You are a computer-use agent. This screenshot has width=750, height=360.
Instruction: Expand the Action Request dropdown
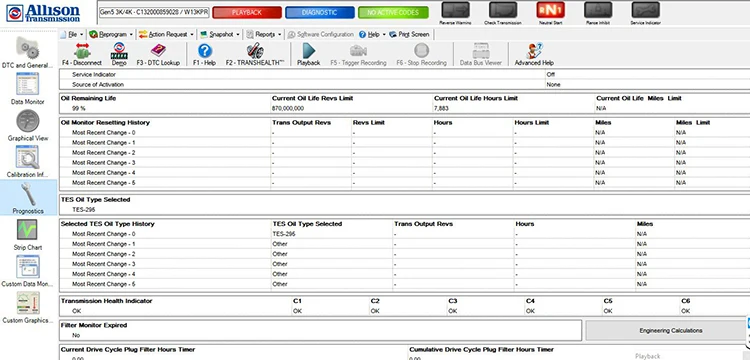click(166, 34)
